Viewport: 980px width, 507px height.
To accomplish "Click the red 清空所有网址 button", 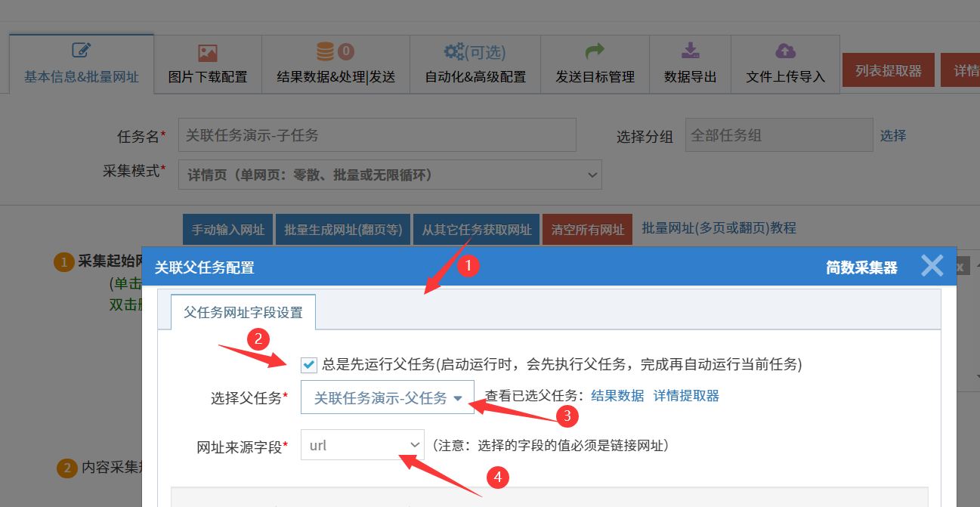I will click(587, 230).
